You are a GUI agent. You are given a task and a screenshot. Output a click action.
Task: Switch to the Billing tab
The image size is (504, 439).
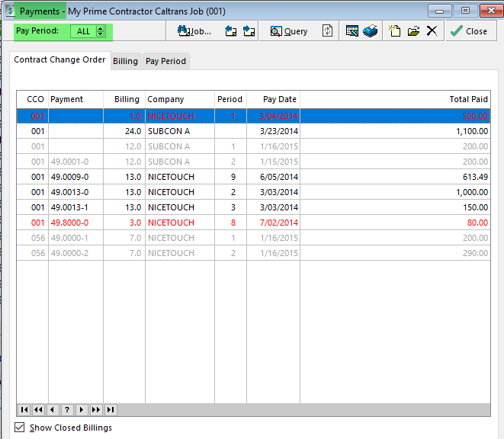coord(125,61)
